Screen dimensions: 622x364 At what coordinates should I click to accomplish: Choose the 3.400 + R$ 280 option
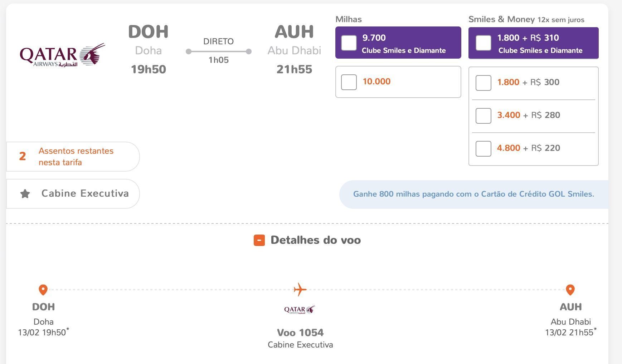coord(483,115)
